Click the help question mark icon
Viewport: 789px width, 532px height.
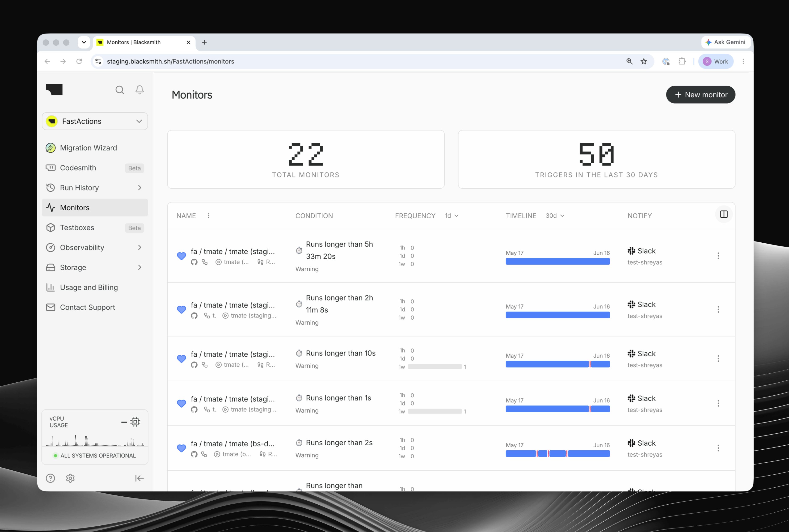[x=50, y=478]
